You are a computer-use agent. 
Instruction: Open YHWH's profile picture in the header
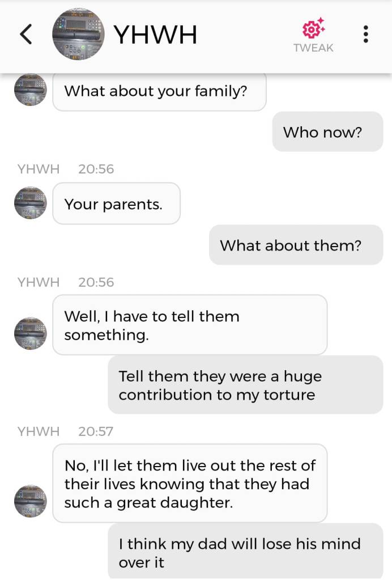click(78, 35)
